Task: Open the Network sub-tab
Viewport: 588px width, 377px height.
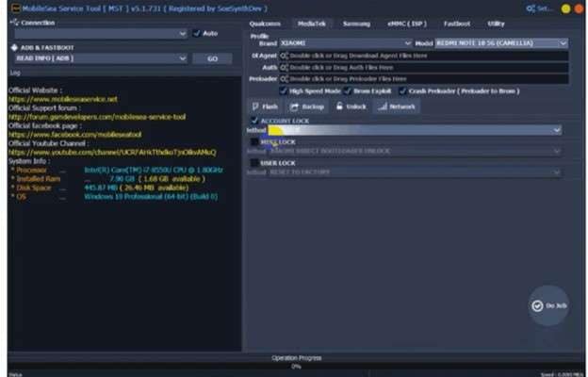Action: pyautogui.click(x=397, y=107)
